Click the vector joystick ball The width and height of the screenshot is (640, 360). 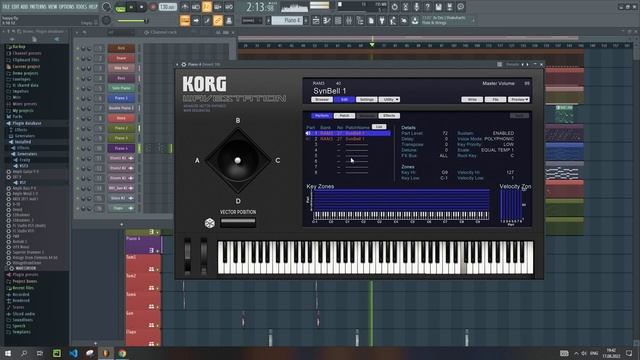[238, 160]
